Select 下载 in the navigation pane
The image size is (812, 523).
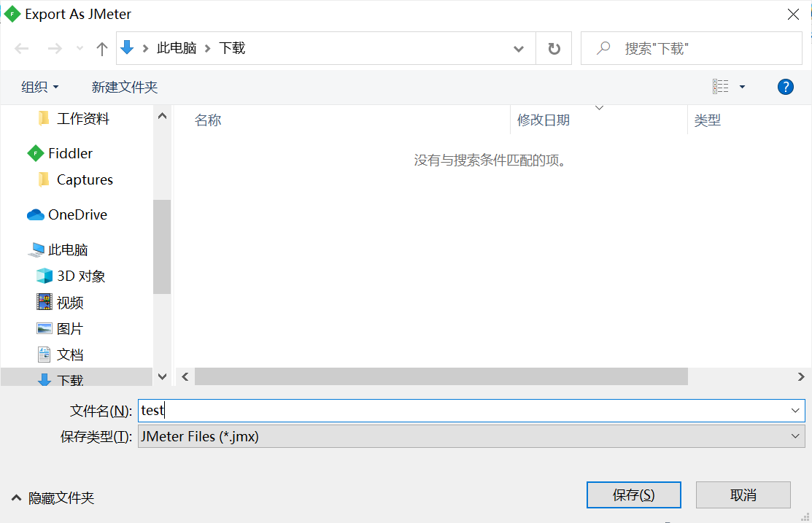click(x=70, y=380)
